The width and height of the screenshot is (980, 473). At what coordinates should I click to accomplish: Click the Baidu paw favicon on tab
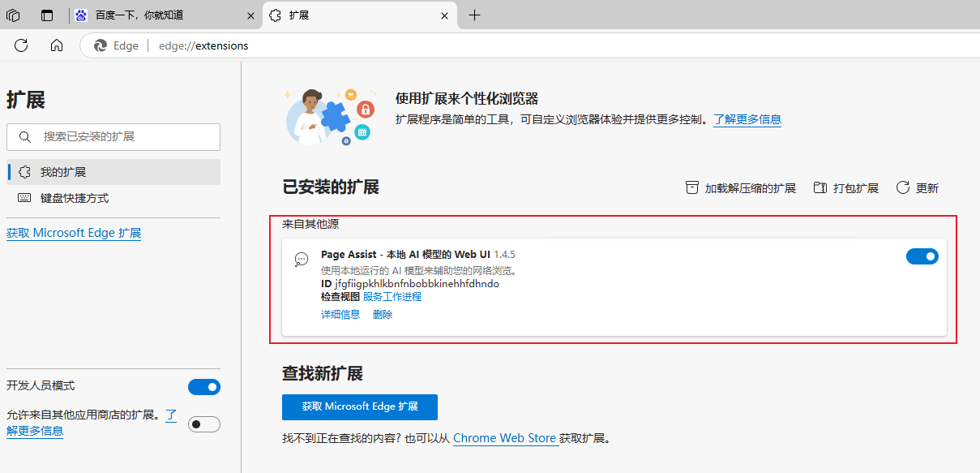81,15
